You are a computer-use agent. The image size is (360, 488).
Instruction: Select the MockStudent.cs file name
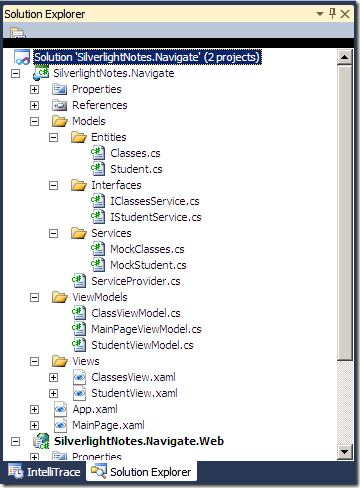pos(148,265)
